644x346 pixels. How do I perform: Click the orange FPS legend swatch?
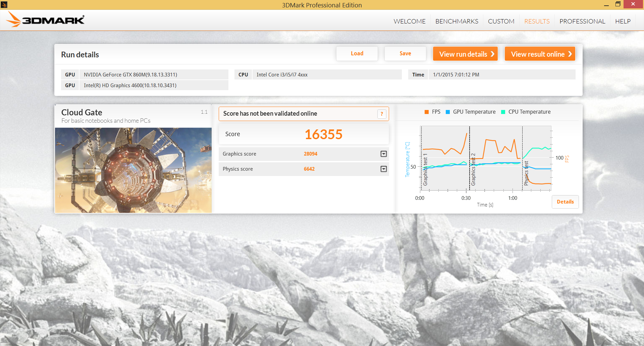[427, 112]
